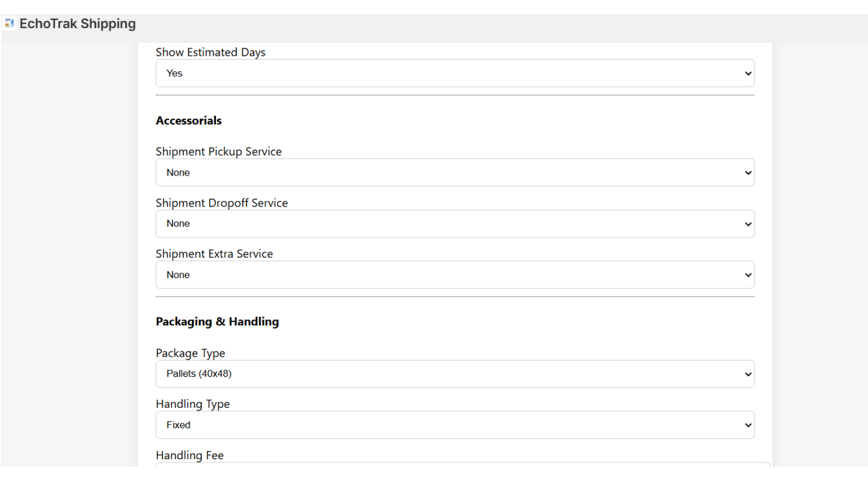Image resolution: width=868 pixels, height=488 pixels.
Task: Open the Show Estimated Days dropdown
Action: pos(455,73)
